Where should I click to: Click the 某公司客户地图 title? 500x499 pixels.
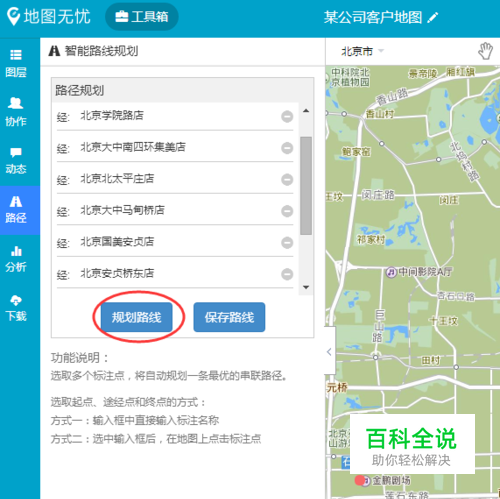pos(373,17)
